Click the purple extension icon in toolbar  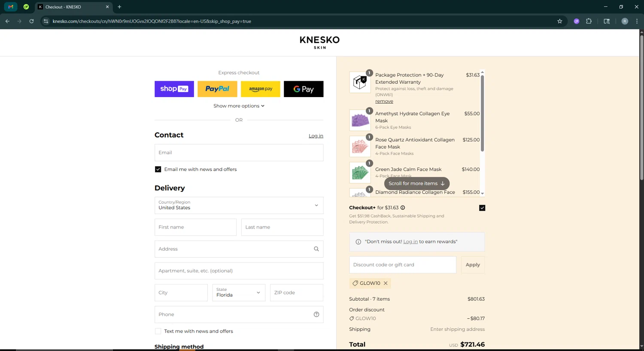point(577,21)
